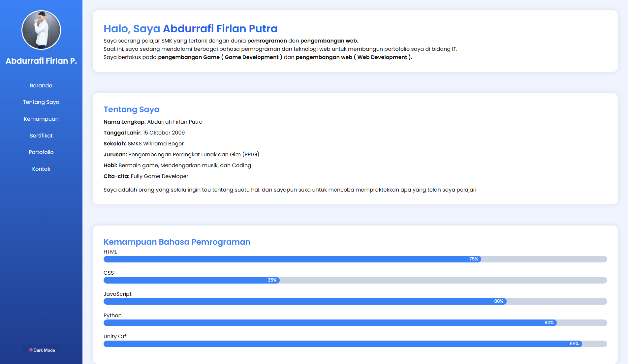Image resolution: width=628 pixels, height=364 pixels.
Task: Open the Kontak section
Action: click(x=41, y=169)
